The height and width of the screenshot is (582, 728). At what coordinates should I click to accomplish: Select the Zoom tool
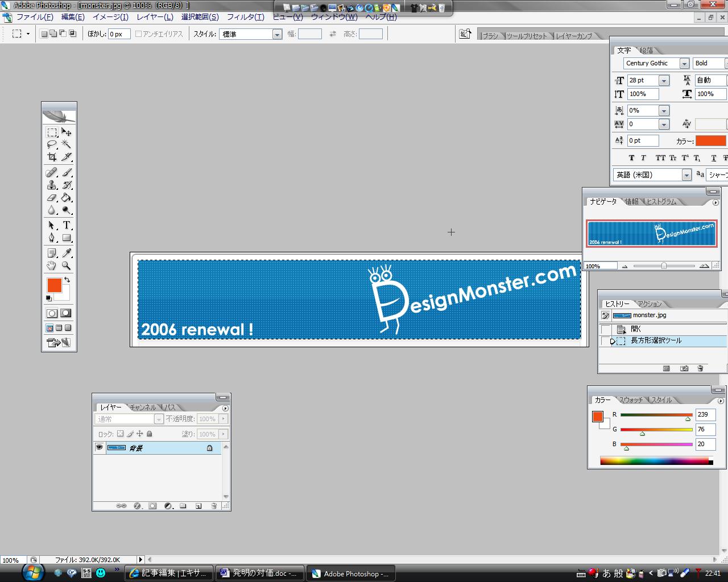pos(67,265)
